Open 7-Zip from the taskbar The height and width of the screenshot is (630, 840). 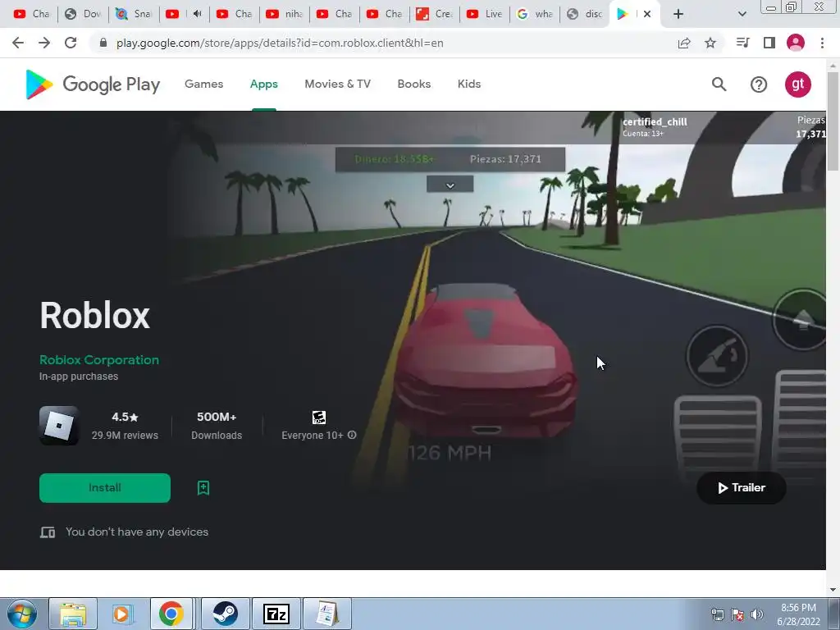pos(276,614)
